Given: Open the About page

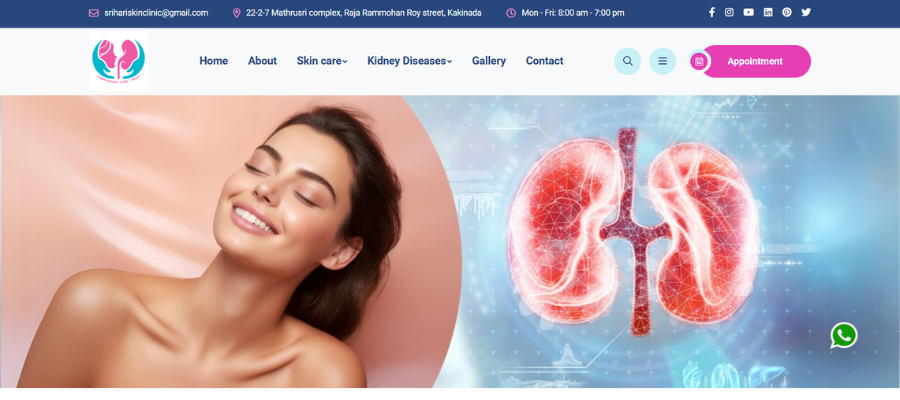Looking at the screenshot, I should point(262,61).
